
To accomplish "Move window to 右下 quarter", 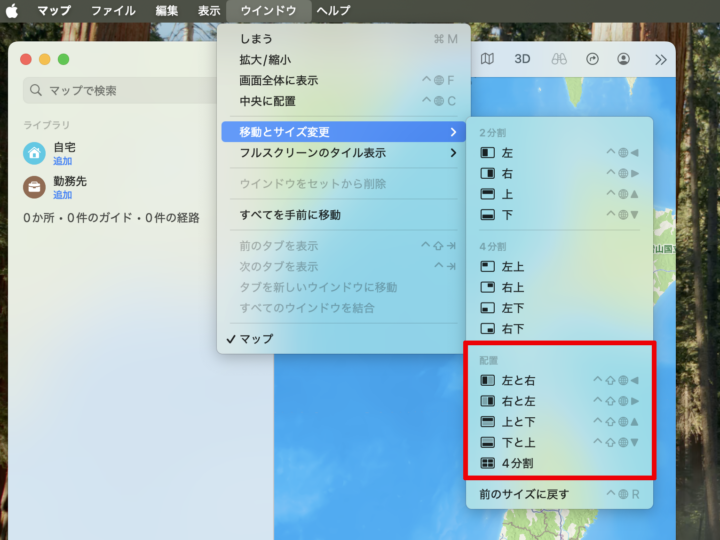I will (559, 328).
